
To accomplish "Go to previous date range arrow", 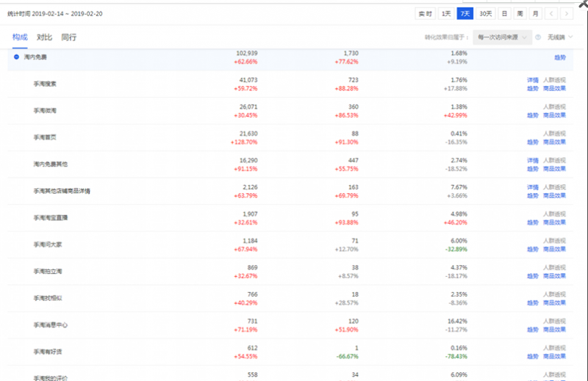I will (551, 14).
